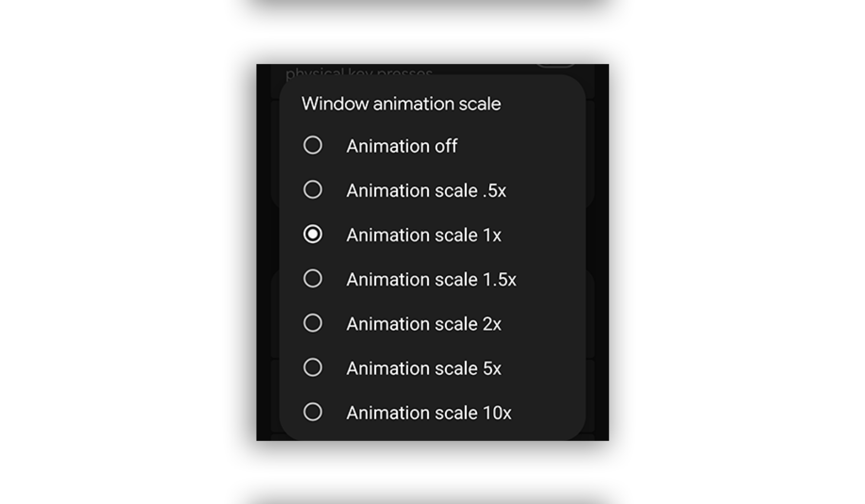865x504 pixels.
Task: Click the 'Animation scale 1x' label text
Action: click(x=423, y=235)
